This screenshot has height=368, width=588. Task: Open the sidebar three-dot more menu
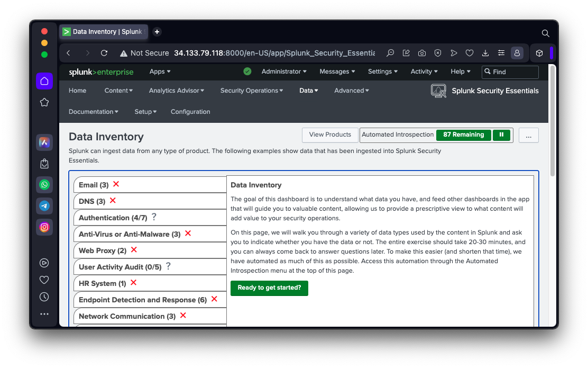coord(44,314)
